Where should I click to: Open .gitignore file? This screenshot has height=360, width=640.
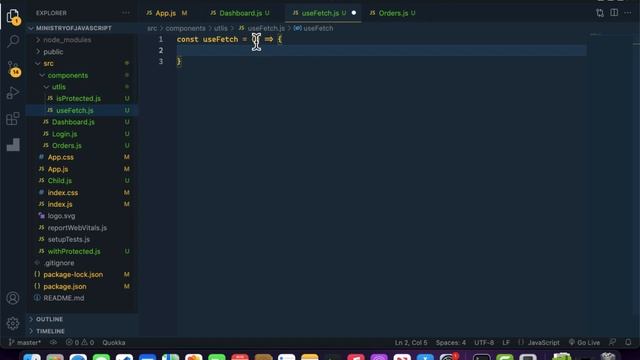59,263
